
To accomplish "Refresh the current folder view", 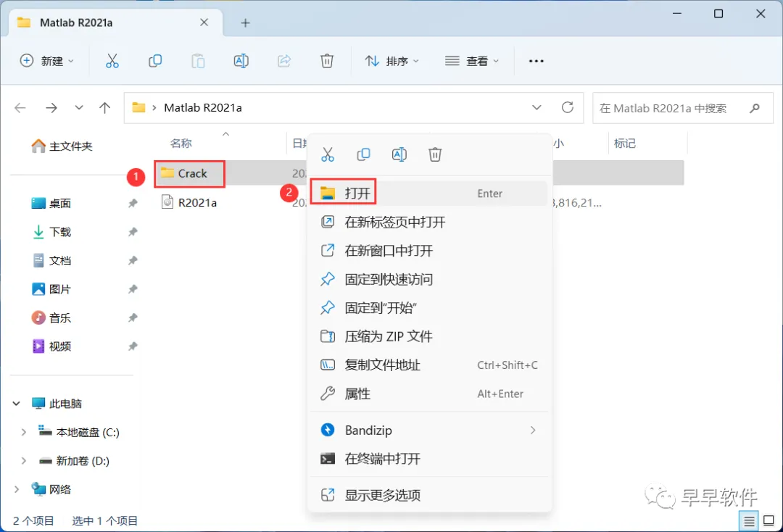I will [x=567, y=107].
